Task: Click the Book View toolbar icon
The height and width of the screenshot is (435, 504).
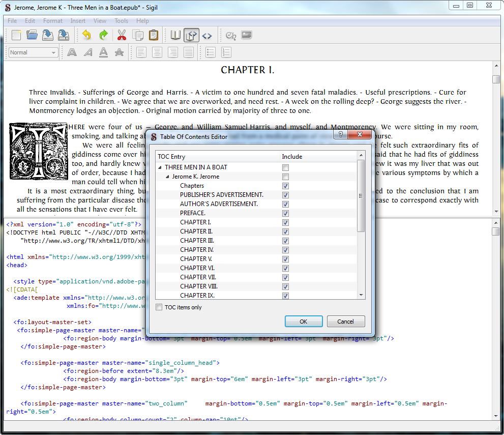Action: [175, 35]
